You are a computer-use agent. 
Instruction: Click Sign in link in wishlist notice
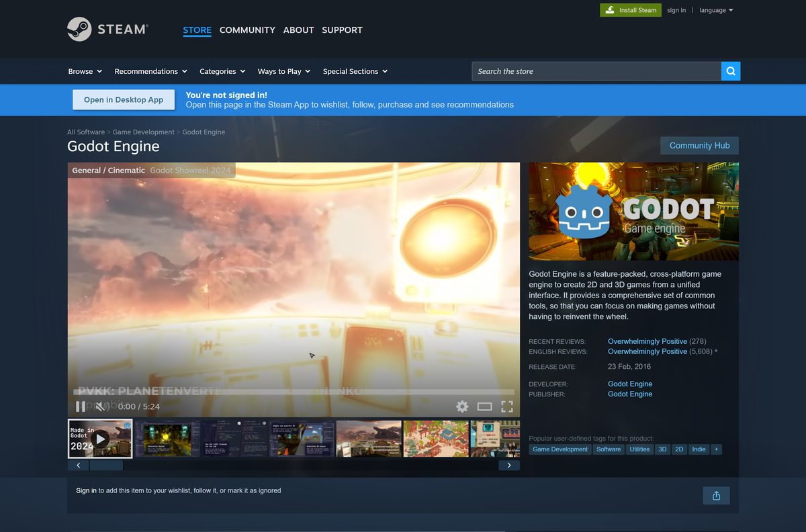pyautogui.click(x=86, y=490)
